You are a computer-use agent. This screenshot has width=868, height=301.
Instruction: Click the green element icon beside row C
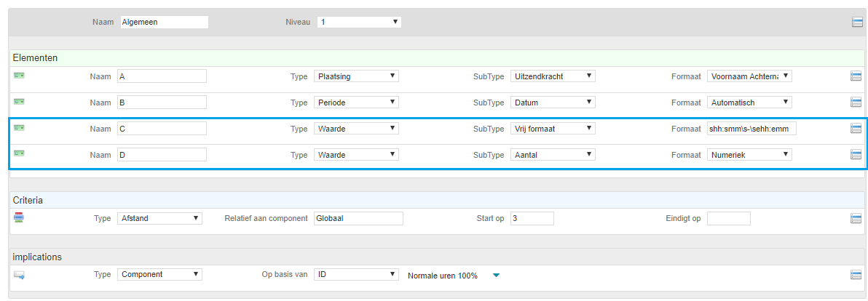click(19, 127)
